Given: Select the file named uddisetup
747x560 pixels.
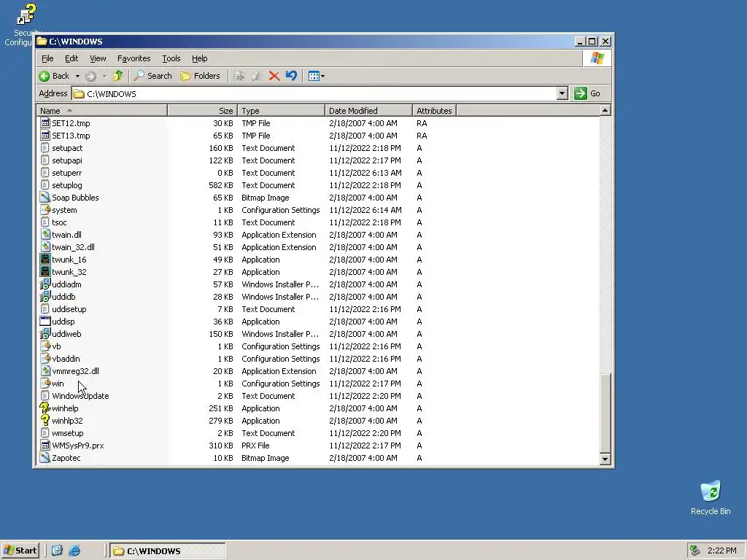Looking at the screenshot, I should coord(69,309).
